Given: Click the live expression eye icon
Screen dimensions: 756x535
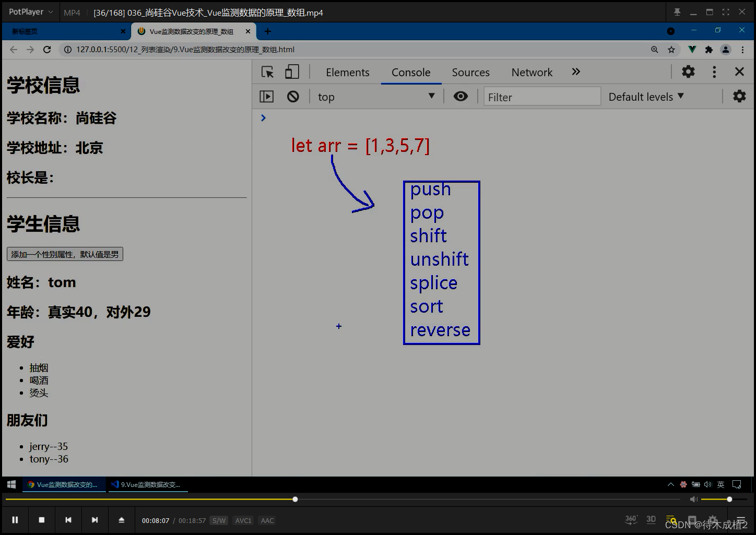Looking at the screenshot, I should pyautogui.click(x=460, y=96).
